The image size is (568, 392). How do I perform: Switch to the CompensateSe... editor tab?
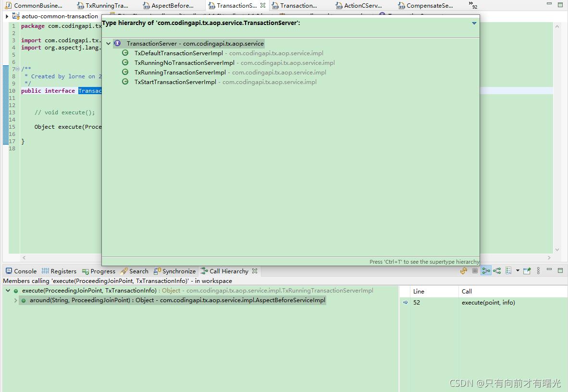point(426,5)
